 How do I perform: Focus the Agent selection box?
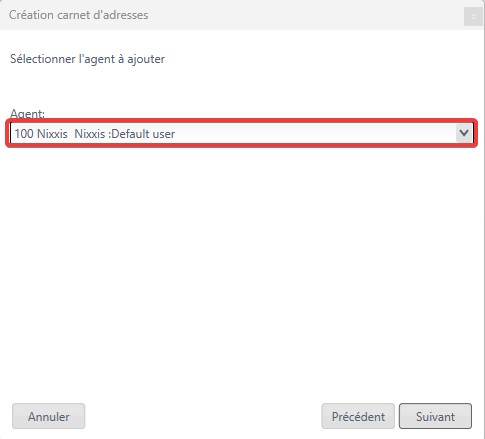coord(241,133)
